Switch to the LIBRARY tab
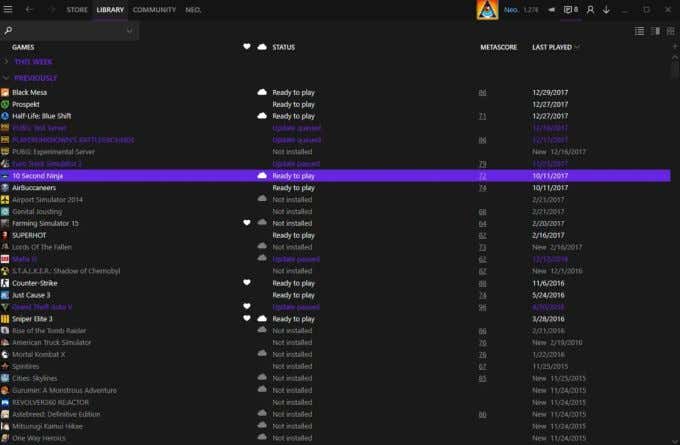Screen dimensions: 680x445 click(x=110, y=10)
